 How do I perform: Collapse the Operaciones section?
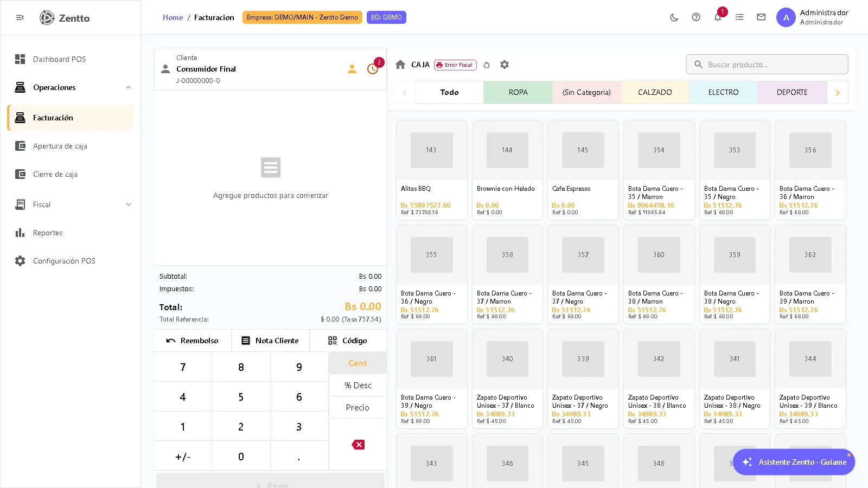pos(71,87)
